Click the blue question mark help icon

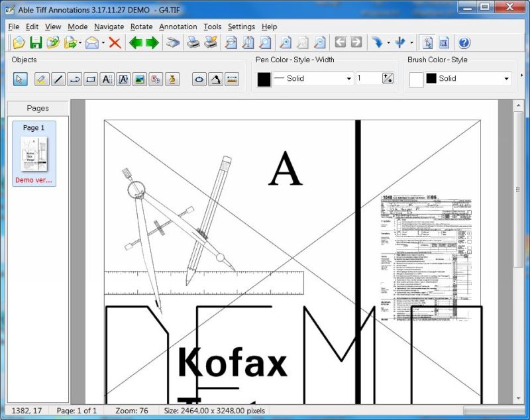click(x=464, y=43)
